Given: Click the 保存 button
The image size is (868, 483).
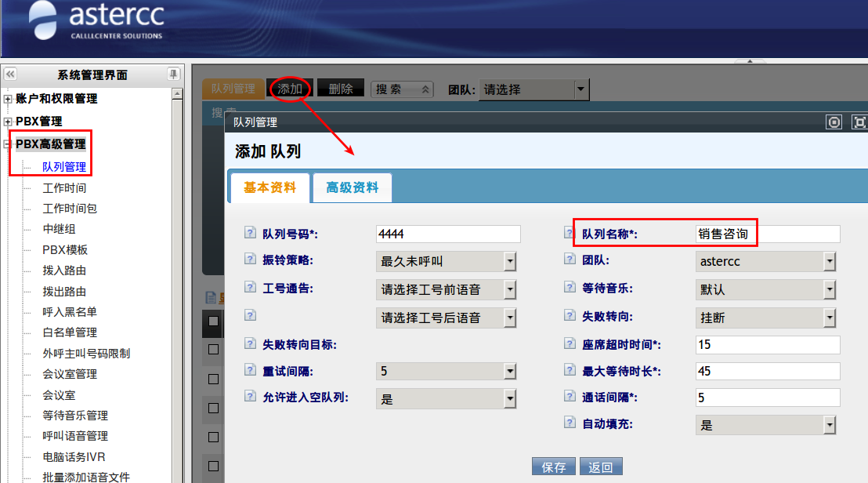Looking at the screenshot, I should [554, 467].
